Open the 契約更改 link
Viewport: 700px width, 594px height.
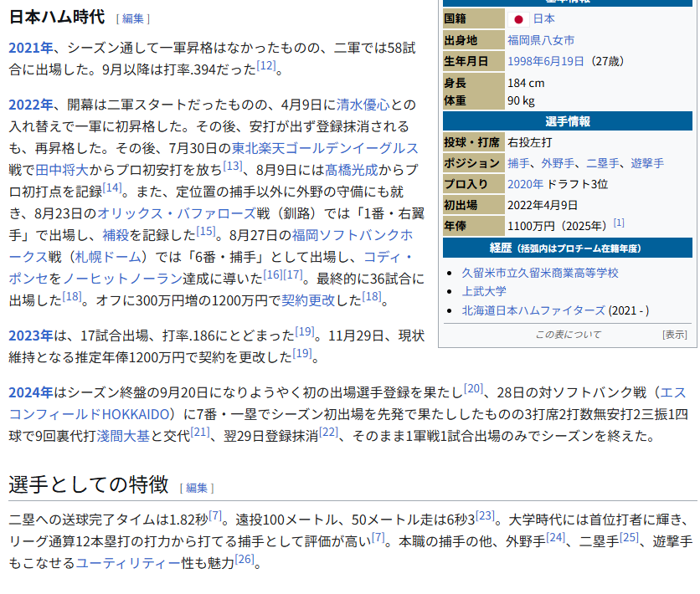pyautogui.click(x=308, y=300)
